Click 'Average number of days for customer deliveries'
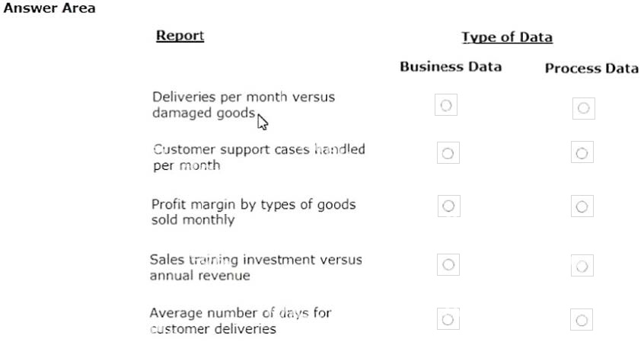The height and width of the screenshot is (342, 644). click(x=241, y=321)
